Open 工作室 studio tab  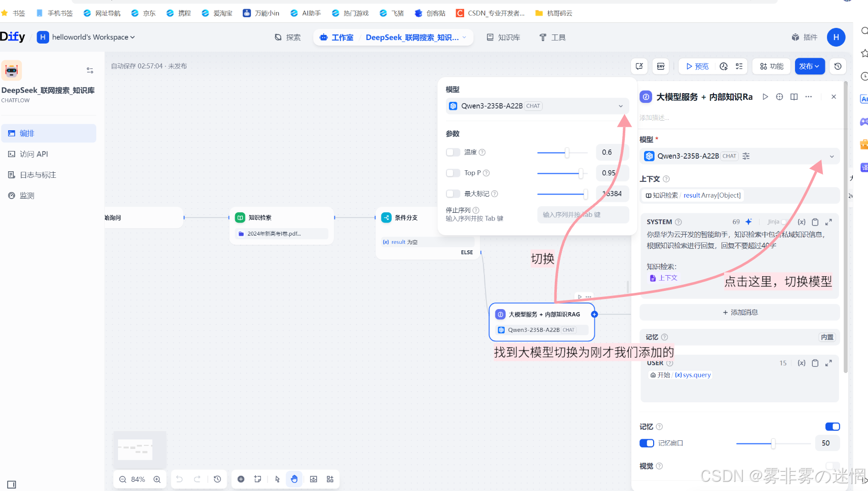(336, 37)
